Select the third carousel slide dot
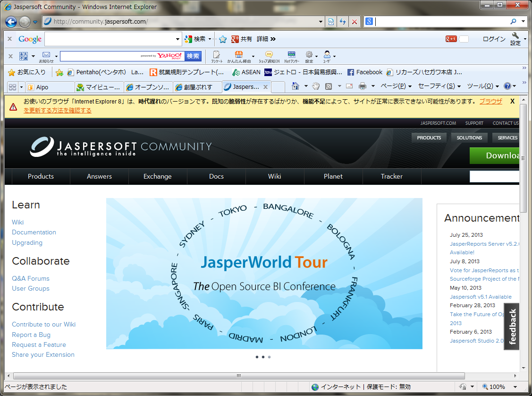This screenshot has width=532, height=396. tap(270, 357)
